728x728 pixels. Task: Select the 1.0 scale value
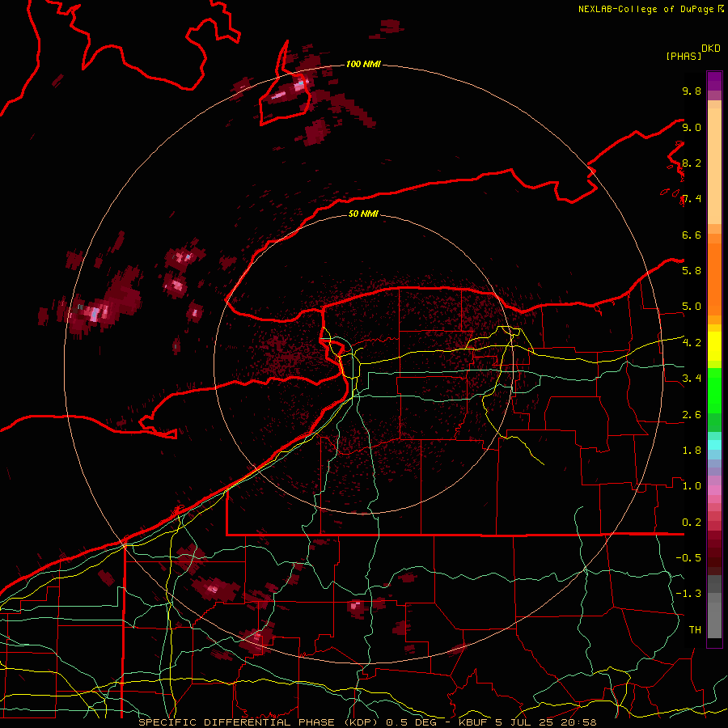click(692, 486)
